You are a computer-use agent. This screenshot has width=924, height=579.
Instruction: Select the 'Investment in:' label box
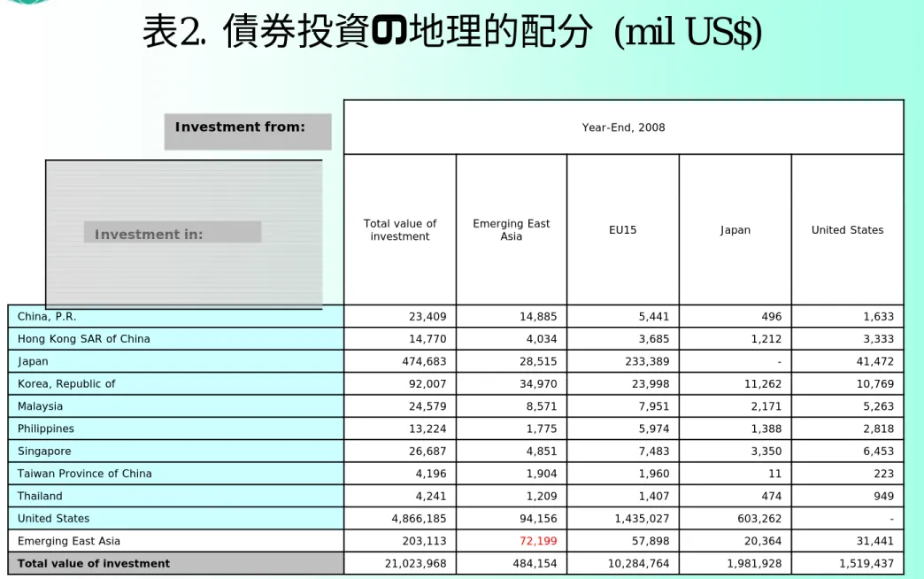click(172, 232)
